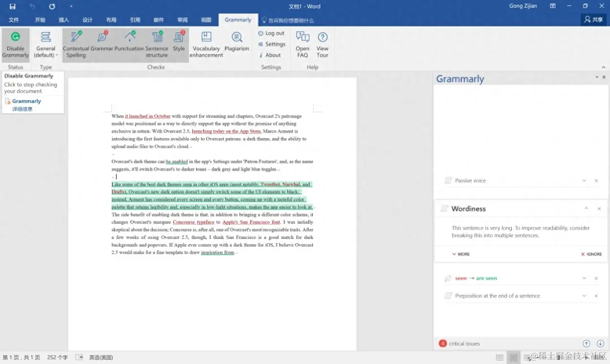Viewport: 610px width, 364px height.
Task: Close the Grammarly side pane
Action: (604, 77)
